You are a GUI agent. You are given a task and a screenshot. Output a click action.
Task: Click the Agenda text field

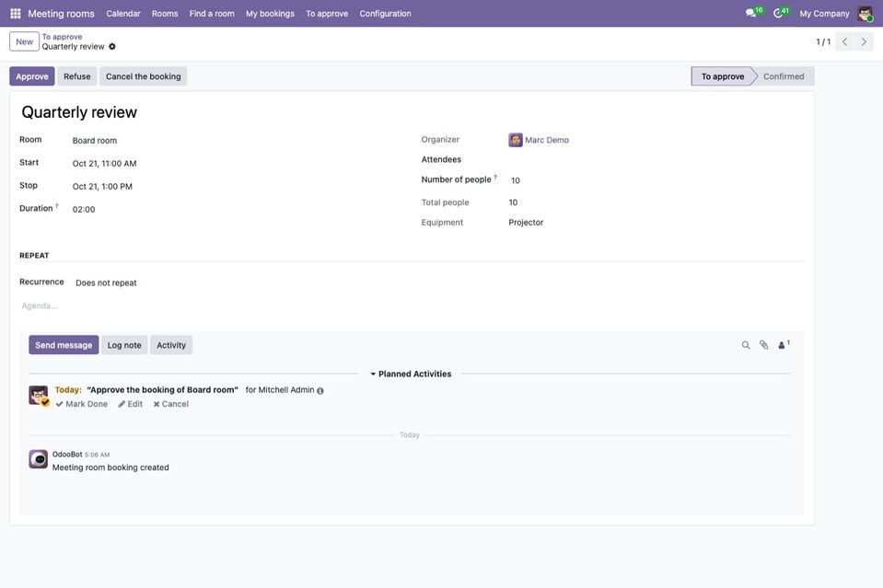[x=412, y=306]
